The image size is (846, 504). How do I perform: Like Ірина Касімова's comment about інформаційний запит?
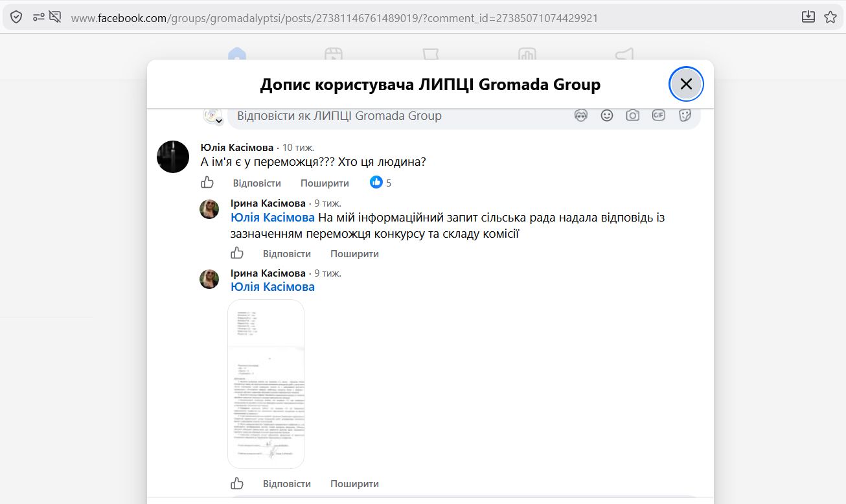point(237,253)
